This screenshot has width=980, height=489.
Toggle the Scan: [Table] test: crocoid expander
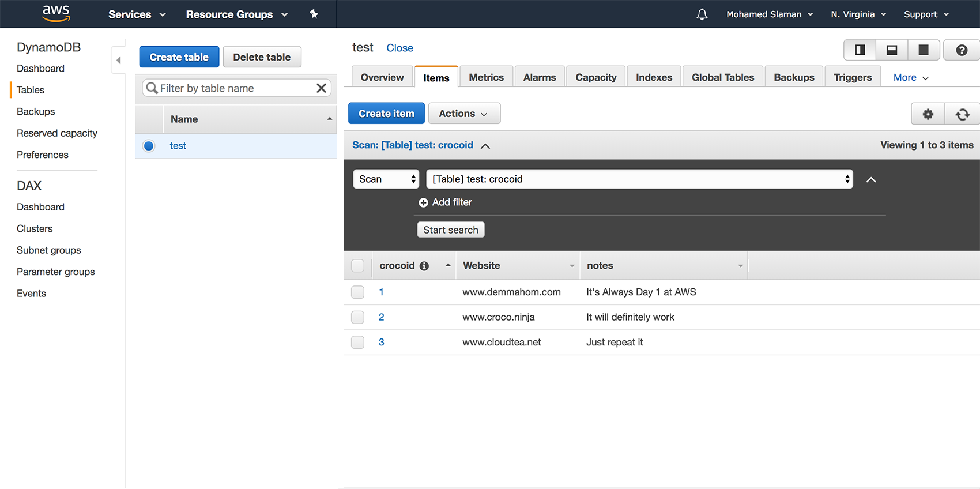pos(421,145)
